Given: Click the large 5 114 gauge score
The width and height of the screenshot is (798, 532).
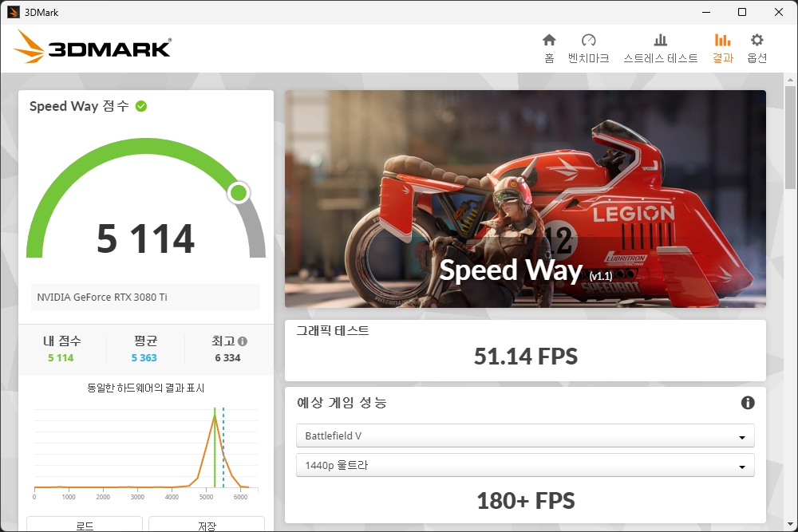Looking at the screenshot, I should click(145, 238).
